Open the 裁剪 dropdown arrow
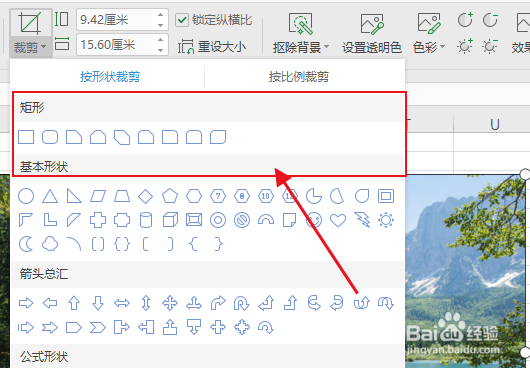Screen dimensions: 530x368 (x=43, y=48)
